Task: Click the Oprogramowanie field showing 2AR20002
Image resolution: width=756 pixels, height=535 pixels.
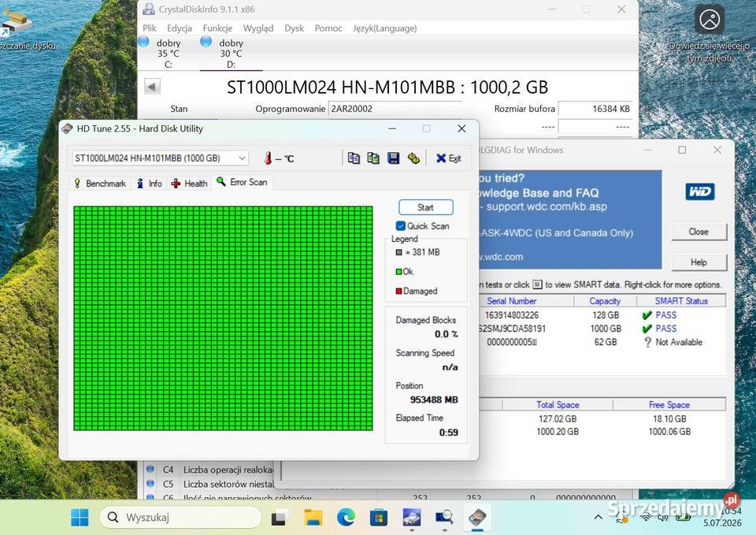Action: tap(395, 109)
